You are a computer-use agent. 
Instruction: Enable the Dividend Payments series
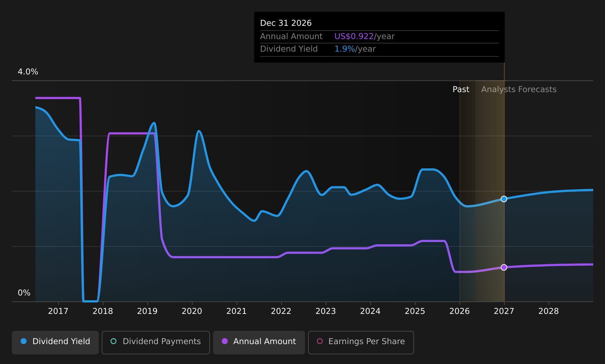[x=156, y=343]
